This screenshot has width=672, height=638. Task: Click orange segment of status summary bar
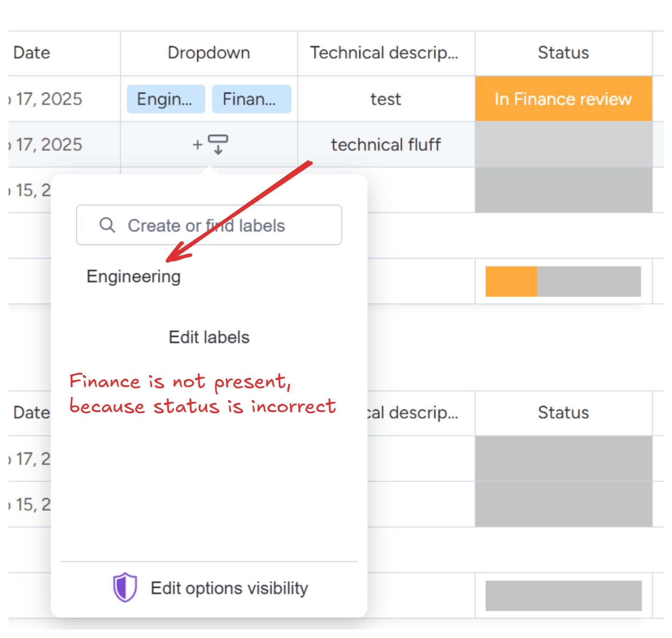[x=511, y=282]
